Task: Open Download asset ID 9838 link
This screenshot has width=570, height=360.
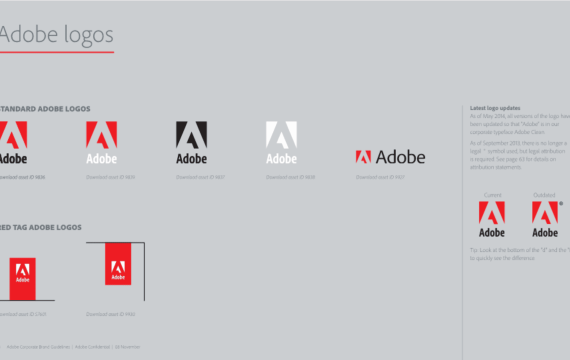Action: [290, 177]
